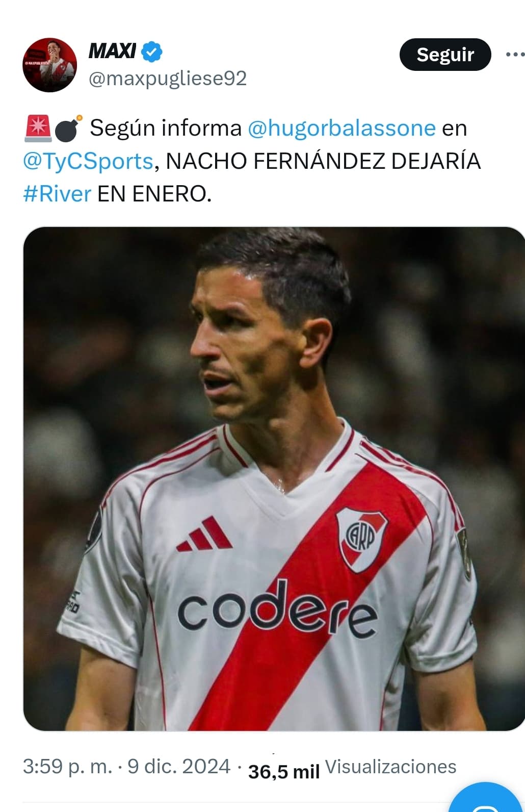Viewport: 525px width, 812px height.
Task: Click the MAXI display name
Action: coord(112,51)
